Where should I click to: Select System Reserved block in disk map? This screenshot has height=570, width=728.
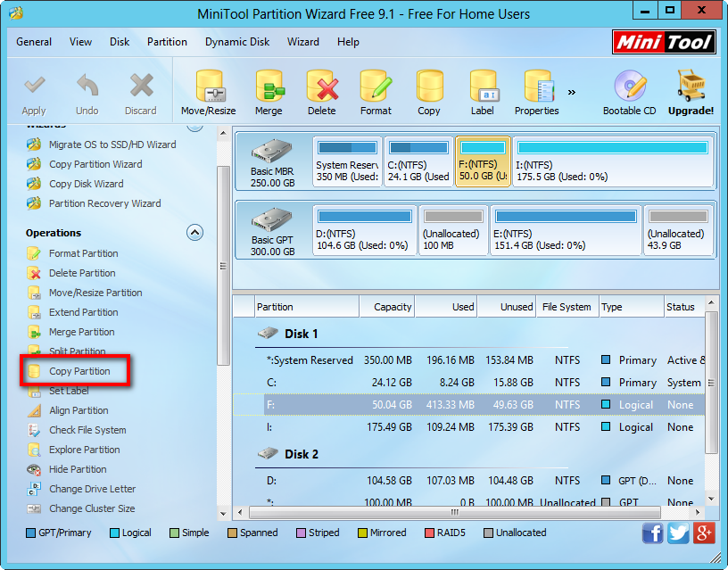[x=347, y=161]
